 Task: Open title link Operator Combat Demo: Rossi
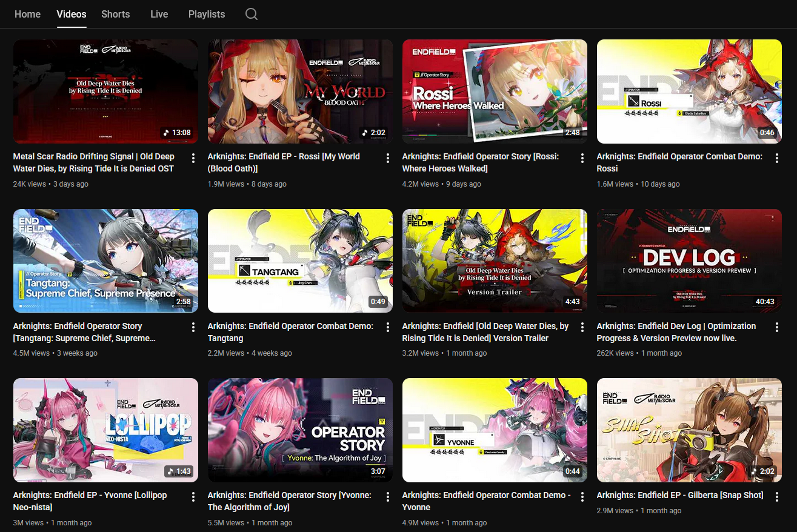[x=679, y=162]
